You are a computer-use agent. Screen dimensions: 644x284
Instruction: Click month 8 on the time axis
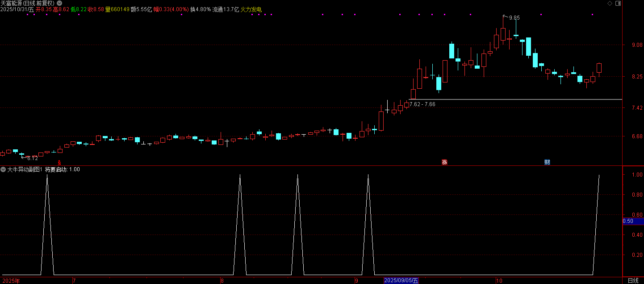point(222,280)
